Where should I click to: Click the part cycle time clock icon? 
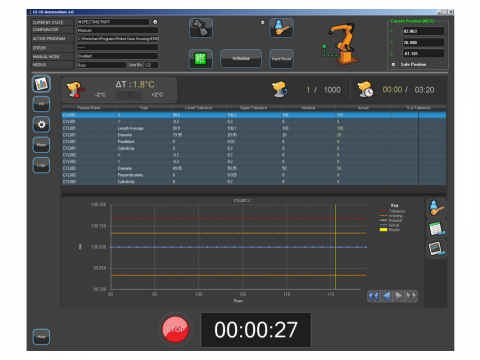point(365,89)
